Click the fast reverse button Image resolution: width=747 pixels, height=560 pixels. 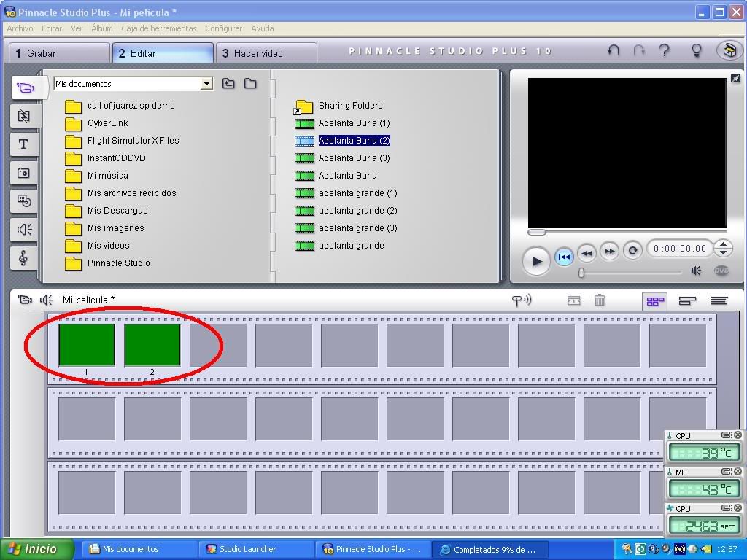pos(587,252)
